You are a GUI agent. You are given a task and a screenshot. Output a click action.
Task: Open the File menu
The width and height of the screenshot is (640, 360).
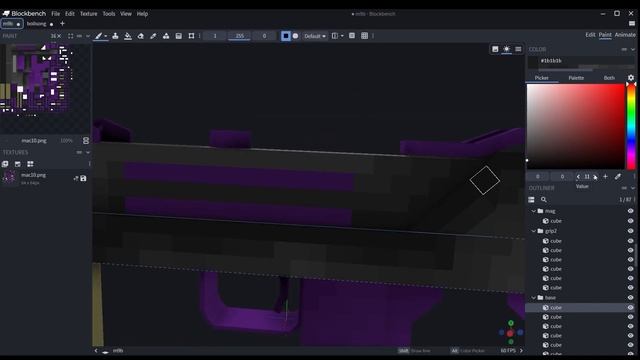(56, 13)
